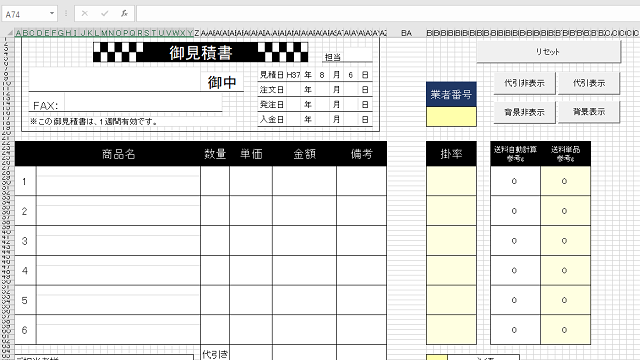
Task: Select product name cell in row 1
Action: (x=118, y=181)
